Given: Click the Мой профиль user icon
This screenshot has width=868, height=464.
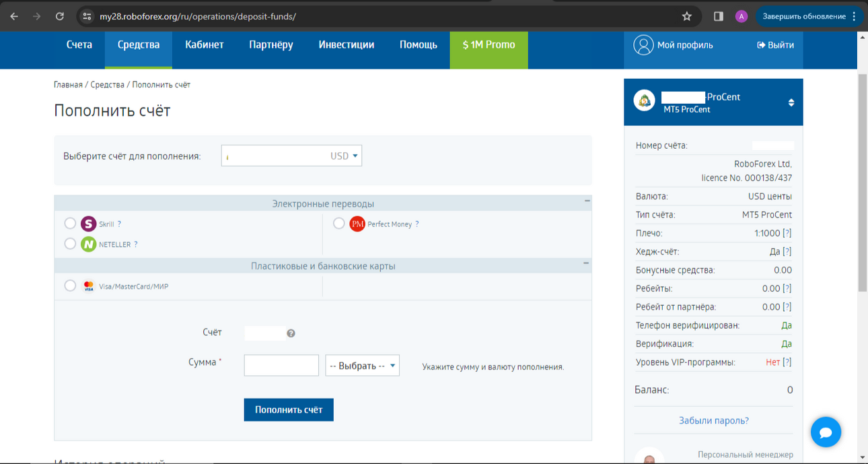Looking at the screenshot, I should point(643,45).
